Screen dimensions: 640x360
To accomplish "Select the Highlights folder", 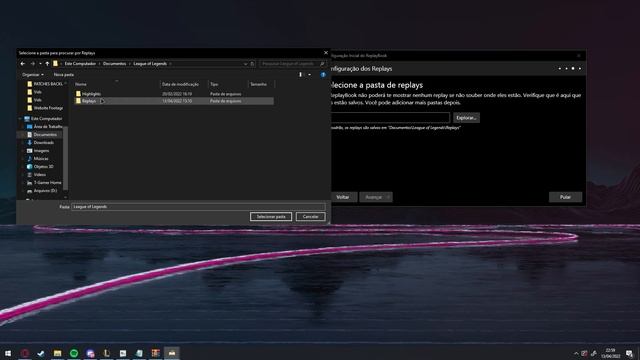I will coord(91,94).
